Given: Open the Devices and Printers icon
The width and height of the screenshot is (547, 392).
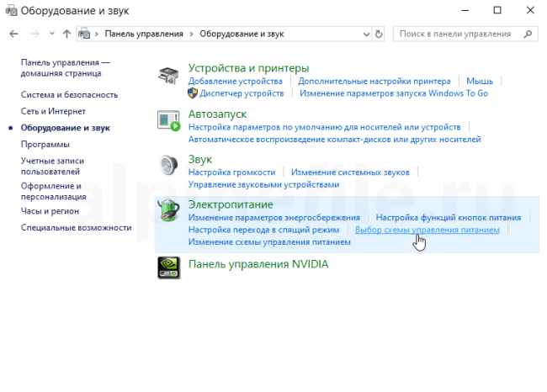Looking at the screenshot, I should coord(168,76).
